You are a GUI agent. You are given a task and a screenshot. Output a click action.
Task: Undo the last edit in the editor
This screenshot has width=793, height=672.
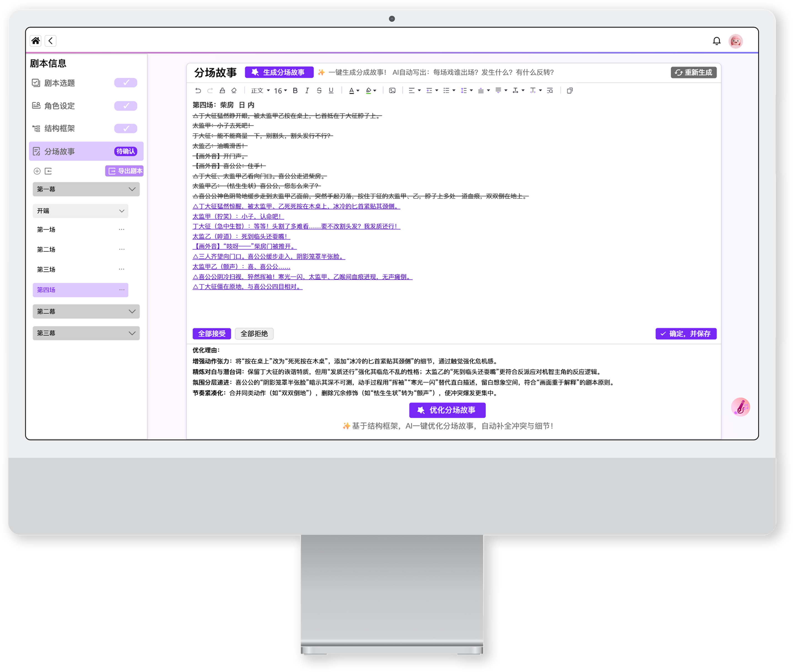point(198,91)
